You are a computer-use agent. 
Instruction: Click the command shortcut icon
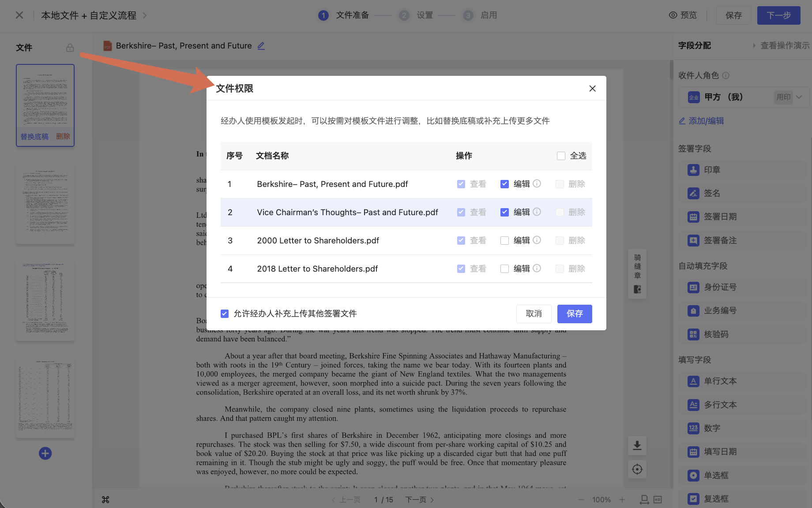(x=105, y=500)
